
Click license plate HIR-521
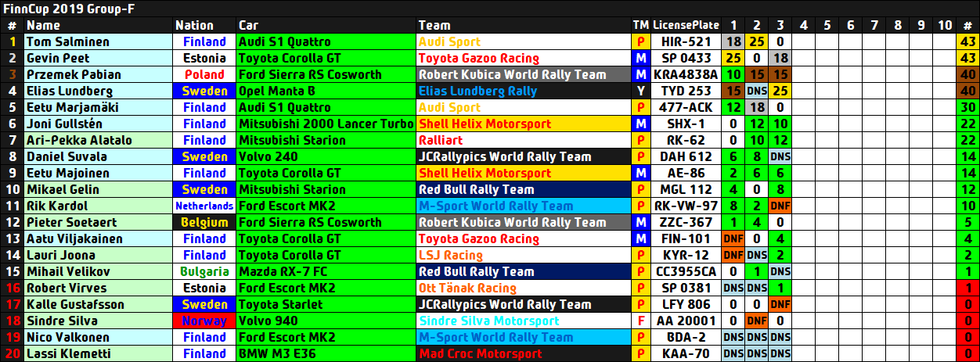click(x=686, y=41)
